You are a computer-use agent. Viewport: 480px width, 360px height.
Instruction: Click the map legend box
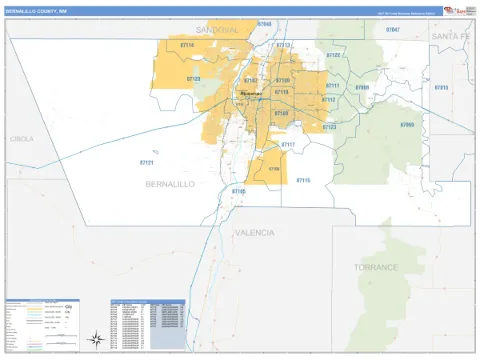[x=43, y=325]
